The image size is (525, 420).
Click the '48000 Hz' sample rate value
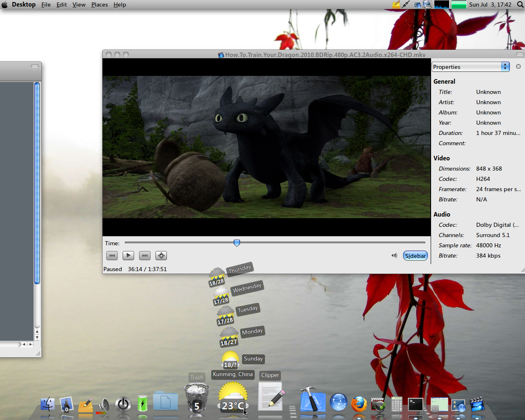(488, 245)
